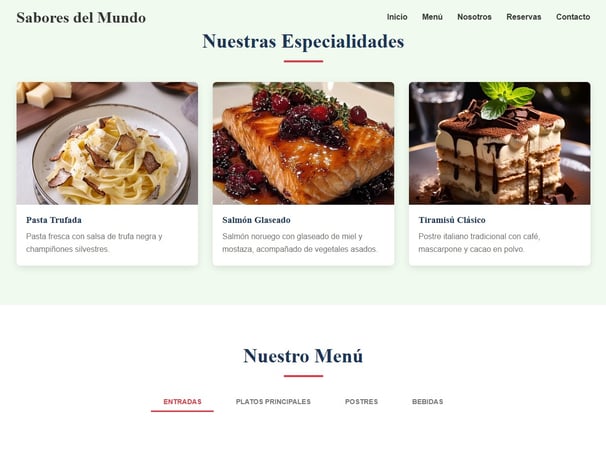The height and width of the screenshot is (464, 606).
Task: Select the Tiramisú Clásico card title
Action: click(452, 220)
